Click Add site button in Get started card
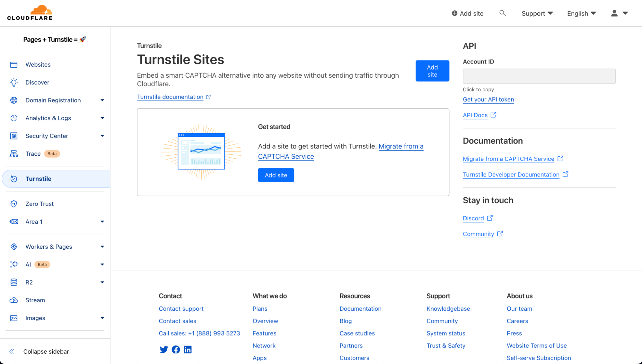This screenshot has height=364, width=642. pyautogui.click(x=276, y=175)
